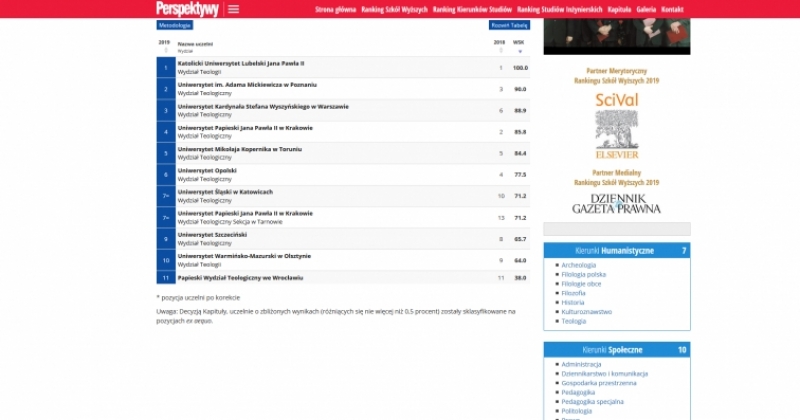This screenshot has width=800, height=420.
Task: Open Ranking Studiów Inżynierskich
Action: (560, 9)
